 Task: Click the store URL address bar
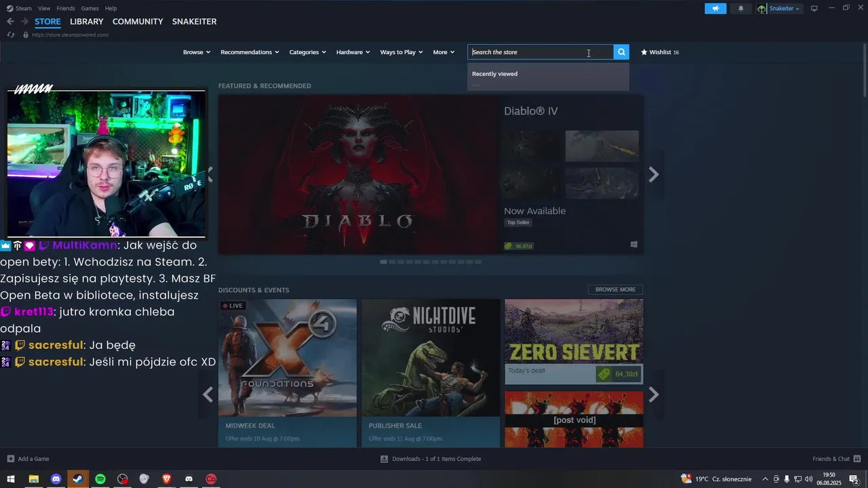[70, 35]
